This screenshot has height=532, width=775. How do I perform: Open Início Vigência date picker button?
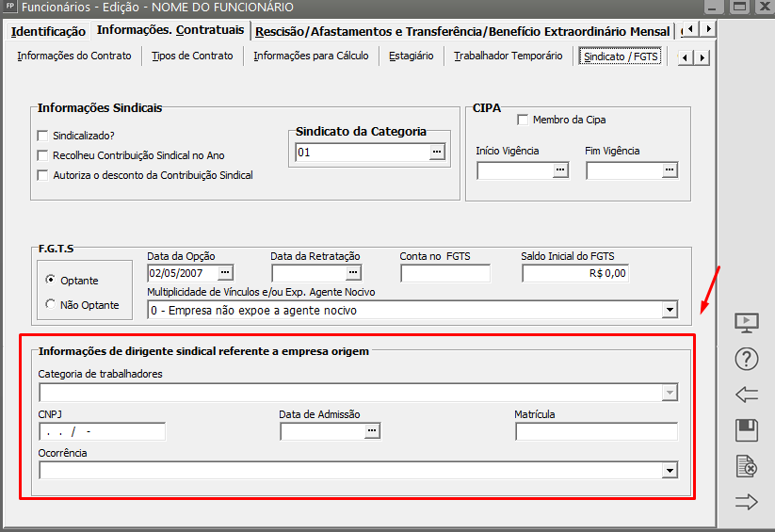pyautogui.click(x=560, y=170)
